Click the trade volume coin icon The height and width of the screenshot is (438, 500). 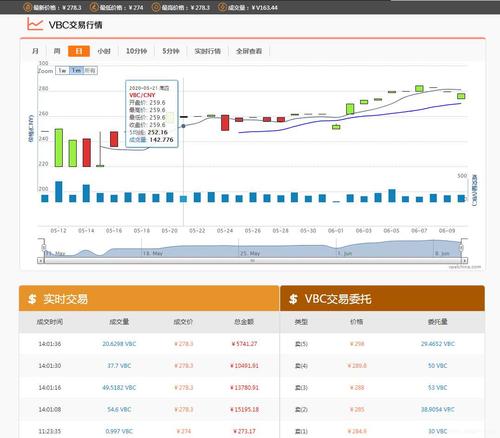pos(222,7)
